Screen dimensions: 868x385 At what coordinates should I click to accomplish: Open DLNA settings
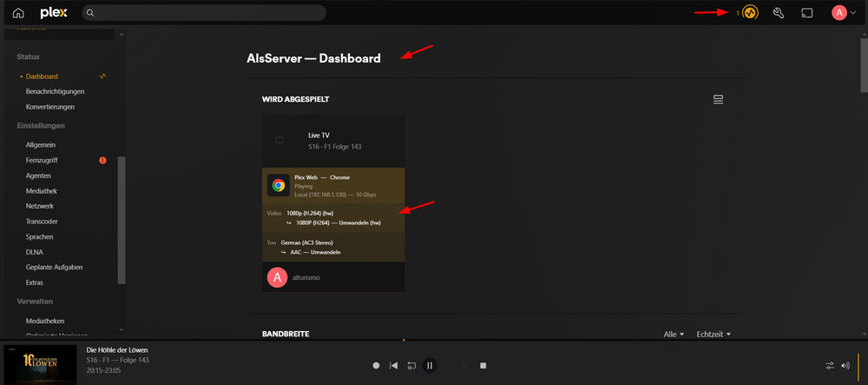(x=34, y=251)
